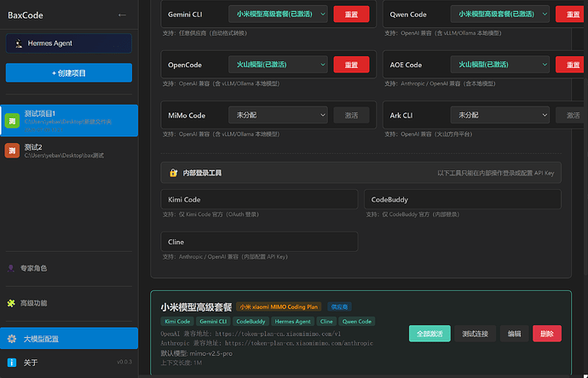Reset Gemini CLI with 重置 button
The image size is (588, 378).
click(x=351, y=14)
